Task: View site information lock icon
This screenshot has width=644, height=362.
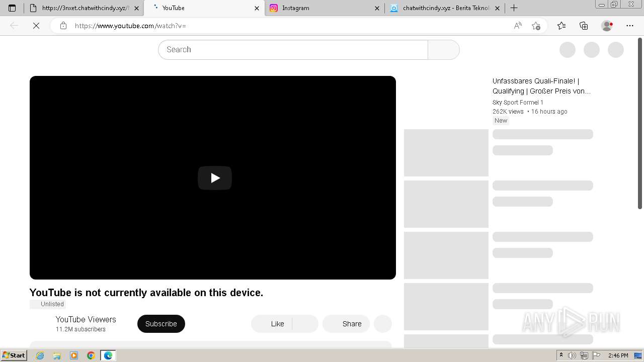Action: click(x=63, y=26)
